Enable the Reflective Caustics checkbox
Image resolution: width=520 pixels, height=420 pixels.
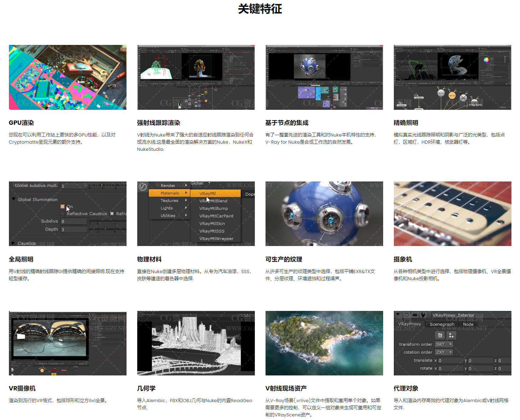[63, 214]
